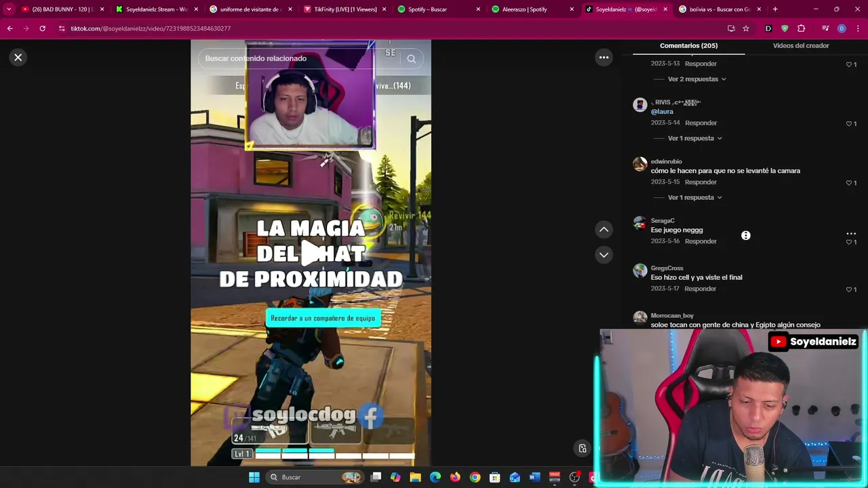The width and height of the screenshot is (868, 488).
Task: Switch to the TikFinity LIVE tab
Action: tap(343, 9)
